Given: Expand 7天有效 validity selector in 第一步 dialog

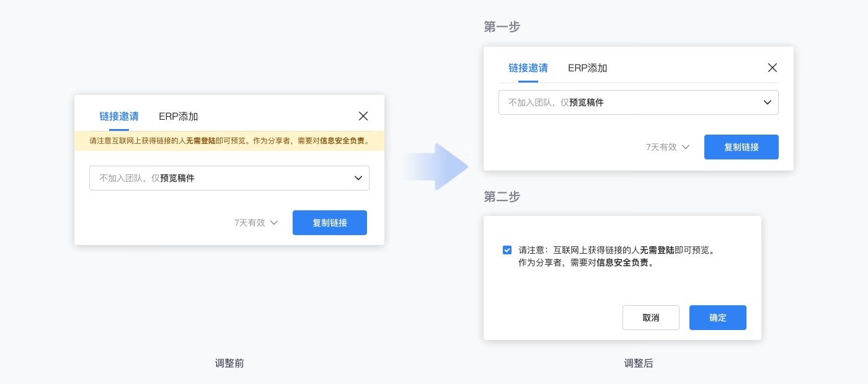Looking at the screenshot, I should (x=668, y=147).
